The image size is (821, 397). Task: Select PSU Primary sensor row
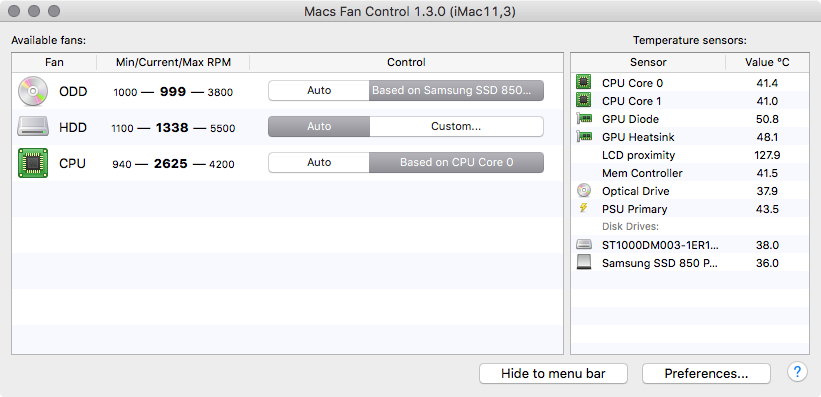[x=690, y=208]
